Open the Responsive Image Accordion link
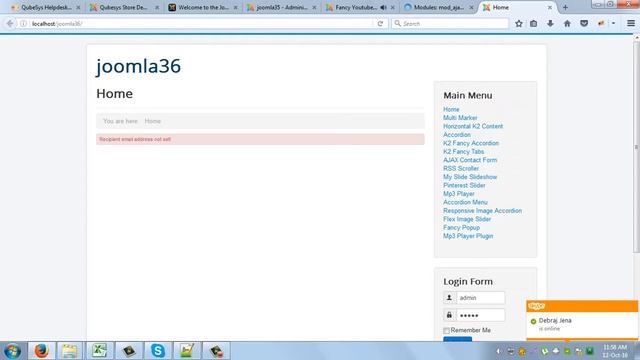This screenshot has width=640, height=360. click(x=482, y=211)
